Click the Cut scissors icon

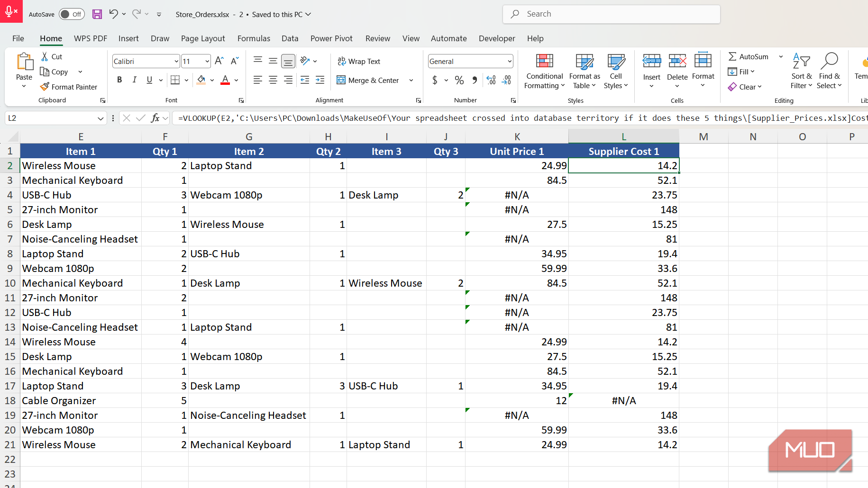coord(45,56)
